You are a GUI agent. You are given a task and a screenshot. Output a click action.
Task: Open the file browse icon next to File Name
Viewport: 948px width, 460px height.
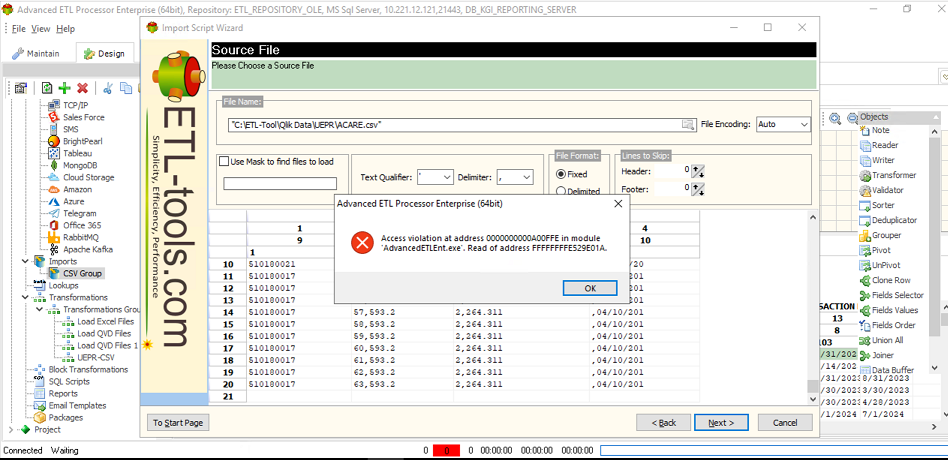[x=687, y=125]
